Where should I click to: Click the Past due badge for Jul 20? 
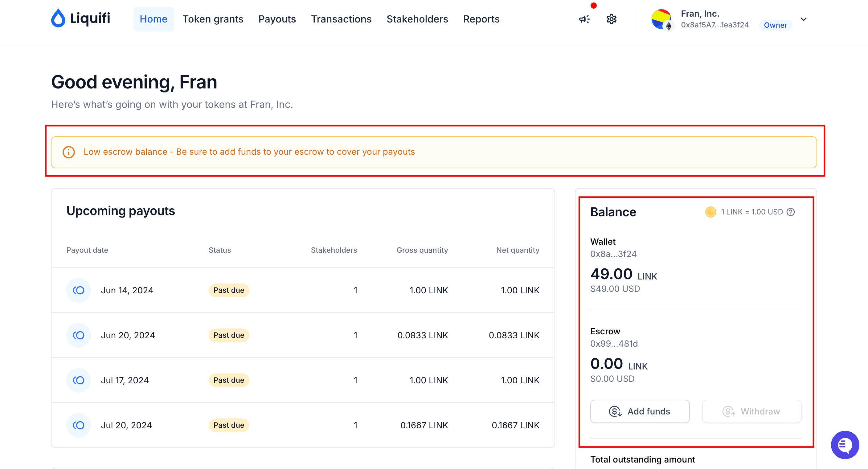coord(229,425)
